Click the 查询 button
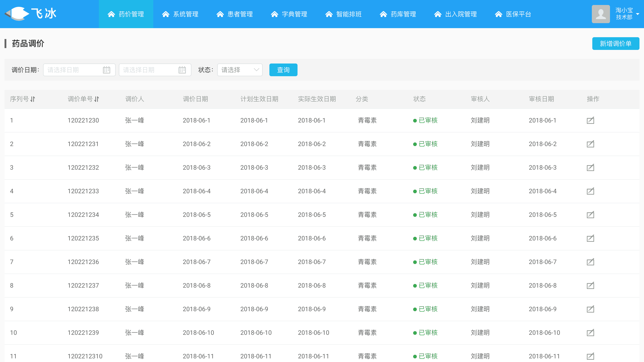 tap(283, 70)
